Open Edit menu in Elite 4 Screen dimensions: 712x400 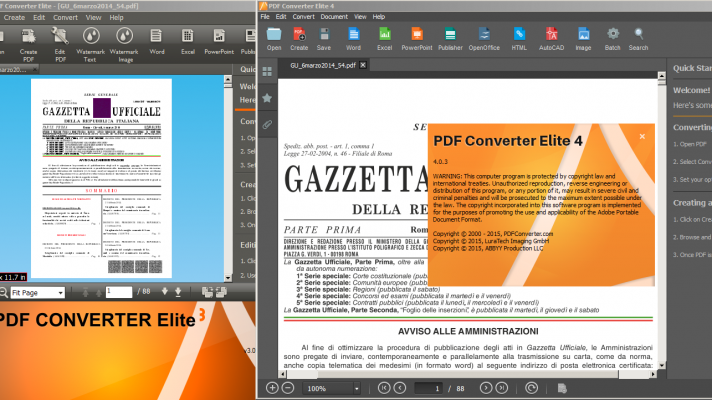[x=281, y=17]
